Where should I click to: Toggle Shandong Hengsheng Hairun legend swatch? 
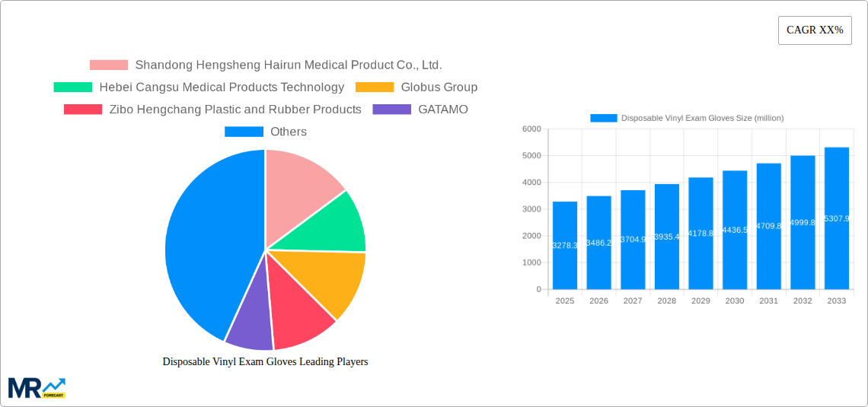pos(109,65)
